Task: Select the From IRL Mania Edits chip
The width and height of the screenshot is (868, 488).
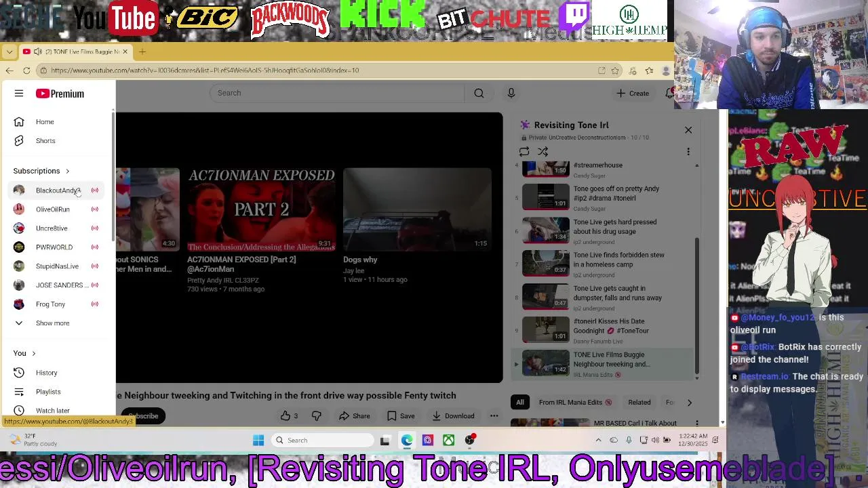Action: click(x=575, y=402)
